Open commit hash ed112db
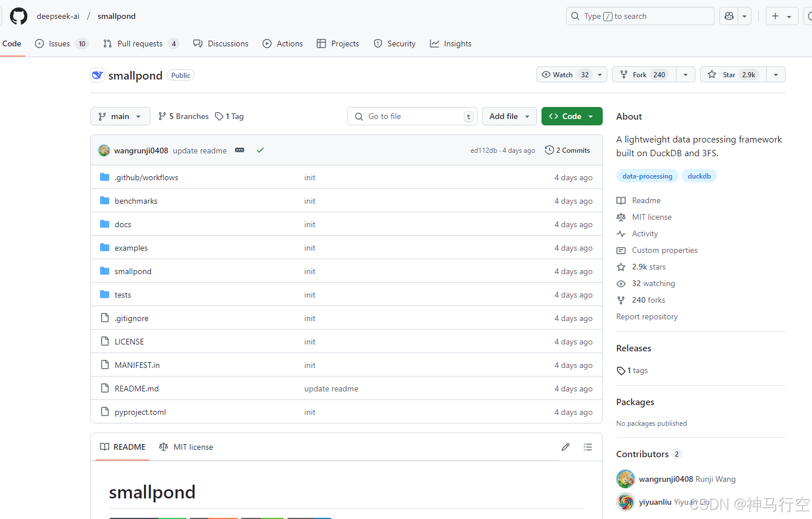812x519 pixels. [x=484, y=150]
